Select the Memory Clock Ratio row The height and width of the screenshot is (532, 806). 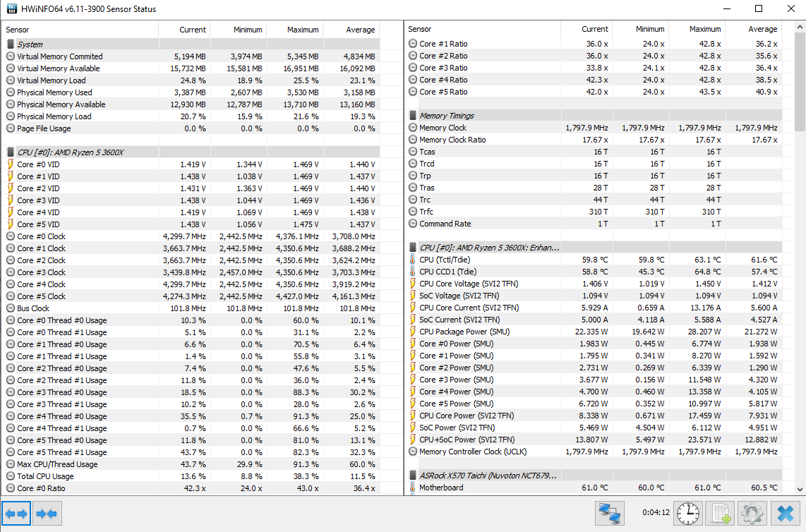click(x=594, y=140)
